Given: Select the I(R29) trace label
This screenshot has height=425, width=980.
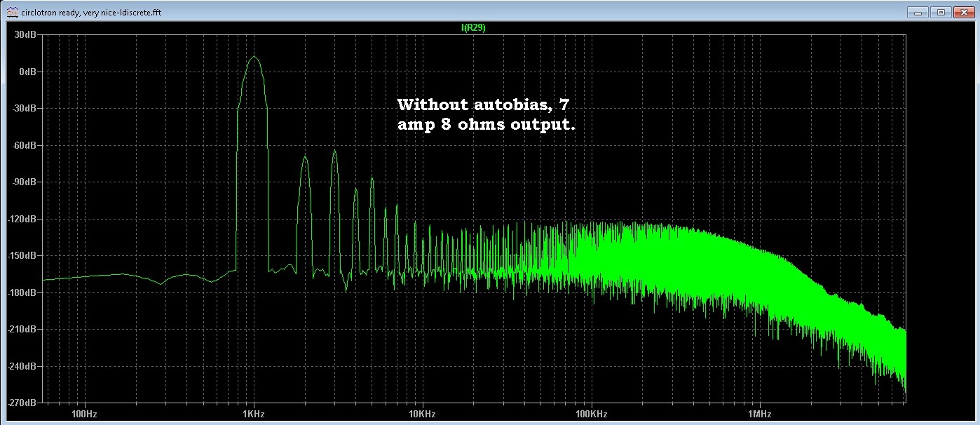Looking at the screenshot, I should point(473,28).
